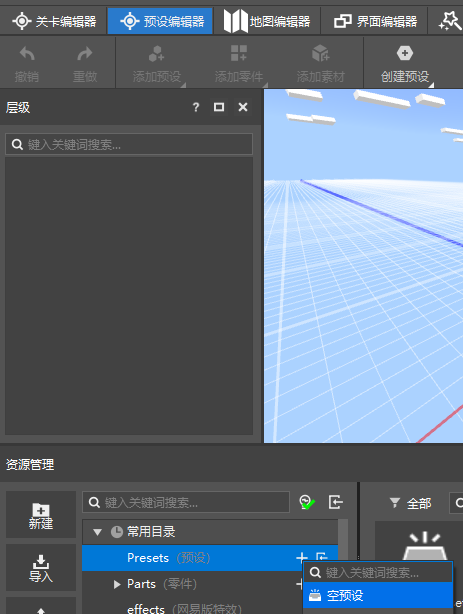Screen dimensions: 463x614
Task: Click the 添加预设 toolbar icon
Action: [x=156, y=54]
